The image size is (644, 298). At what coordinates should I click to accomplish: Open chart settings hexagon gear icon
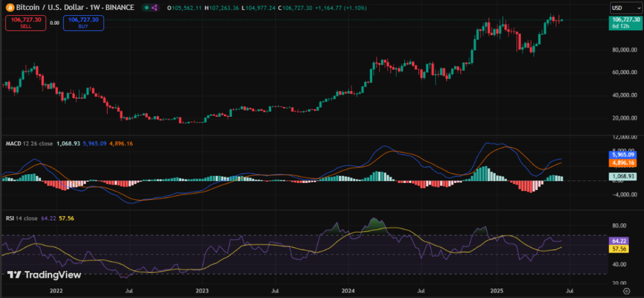pyautogui.click(x=626, y=291)
